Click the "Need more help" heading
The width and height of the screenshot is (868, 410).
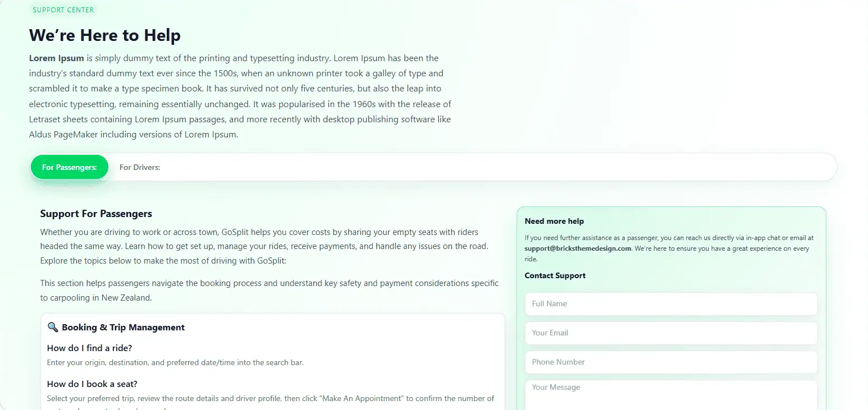point(554,222)
